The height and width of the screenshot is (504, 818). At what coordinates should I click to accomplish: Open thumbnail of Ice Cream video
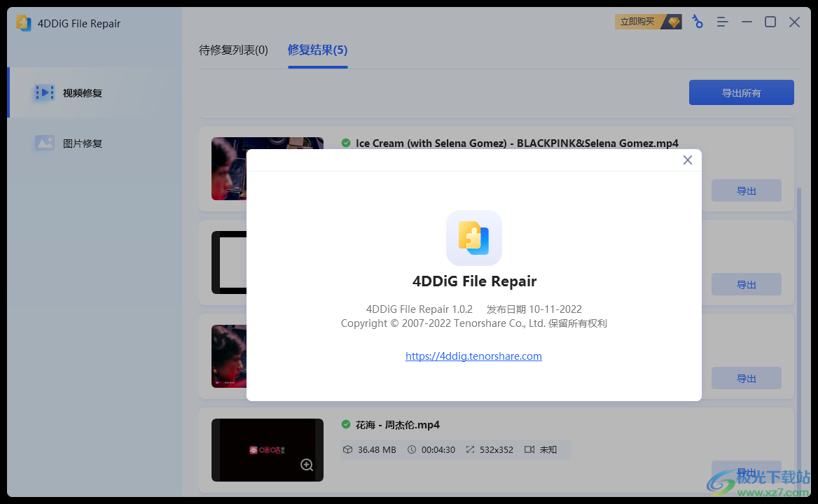228,169
